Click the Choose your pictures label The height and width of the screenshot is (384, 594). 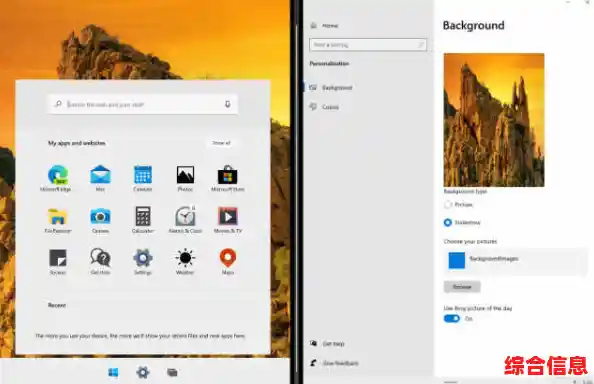470,241
